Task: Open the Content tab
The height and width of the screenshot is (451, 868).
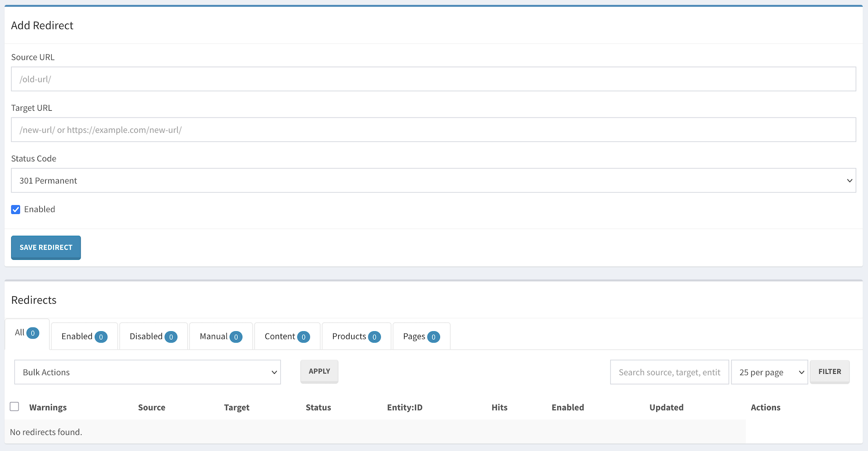Action: (x=288, y=336)
